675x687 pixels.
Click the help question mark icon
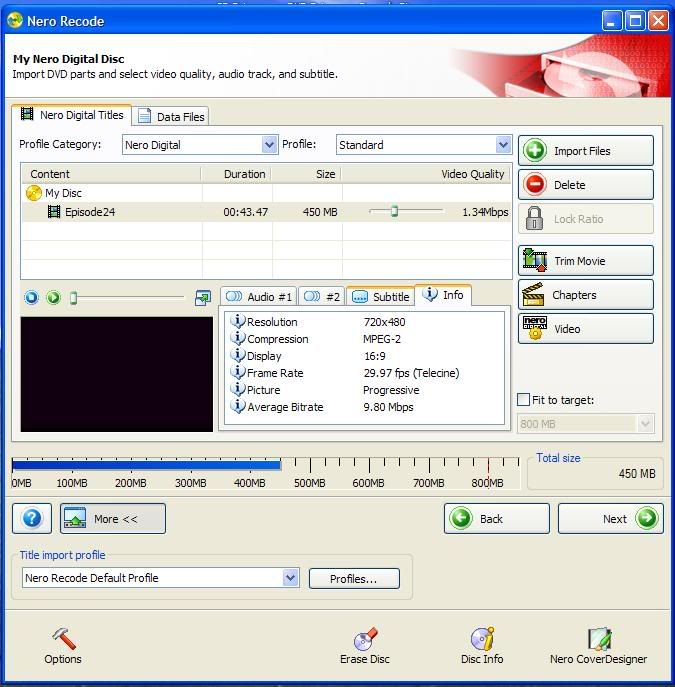(32, 518)
